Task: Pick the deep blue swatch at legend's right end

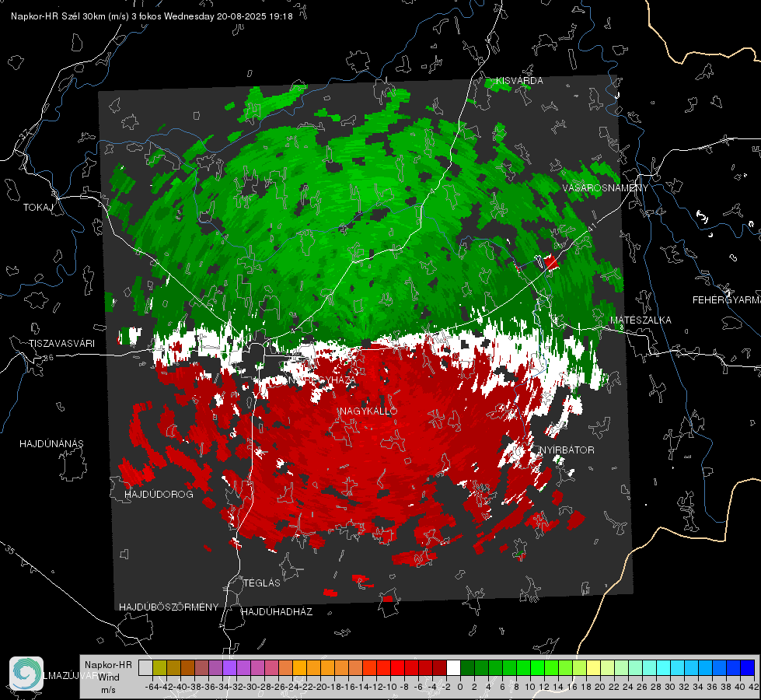Action: point(748,667)
